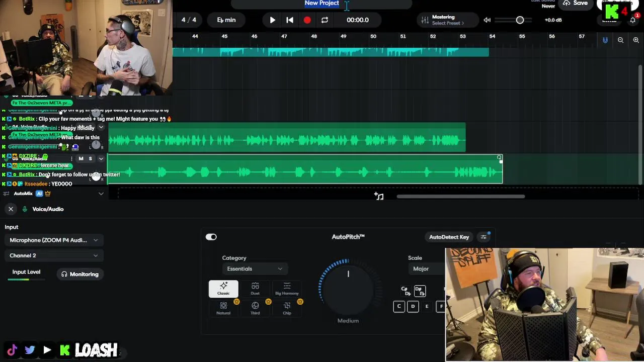
Task: Toggle loop playback in the transport
Action: pyautogui.click(x=325, y=20)
